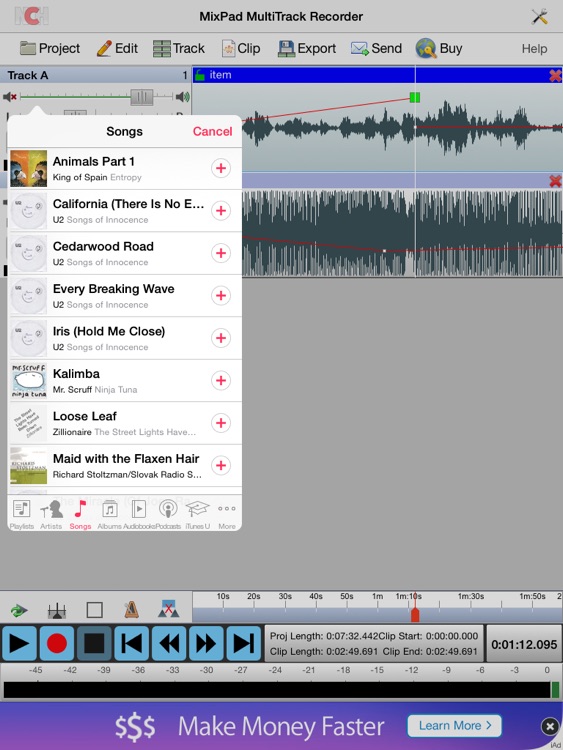Select the Kalimba Ninja Tuna artwork
This screenshot has width=563, height=750.
coord(29,381)
